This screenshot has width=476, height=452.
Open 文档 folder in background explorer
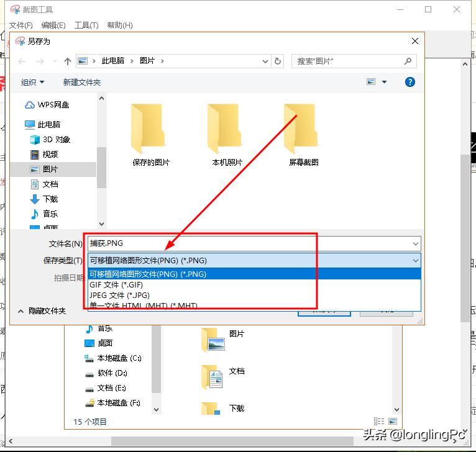point(223,376)
